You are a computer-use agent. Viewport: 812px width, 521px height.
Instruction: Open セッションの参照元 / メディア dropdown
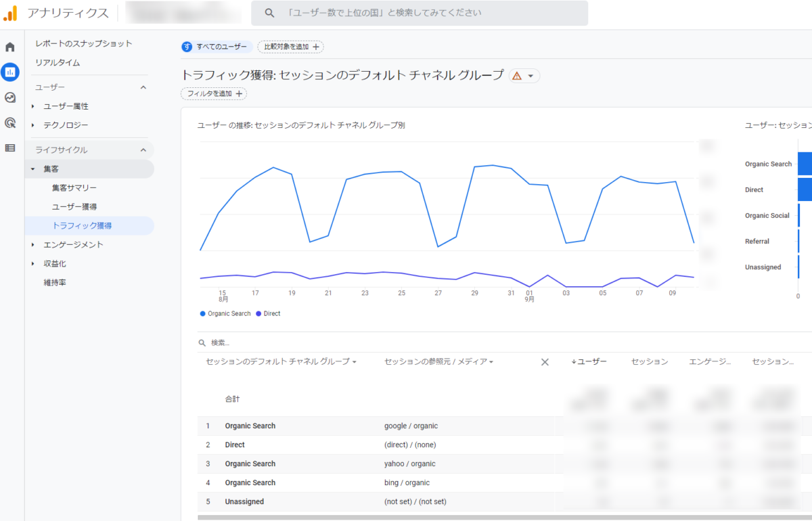438,362
